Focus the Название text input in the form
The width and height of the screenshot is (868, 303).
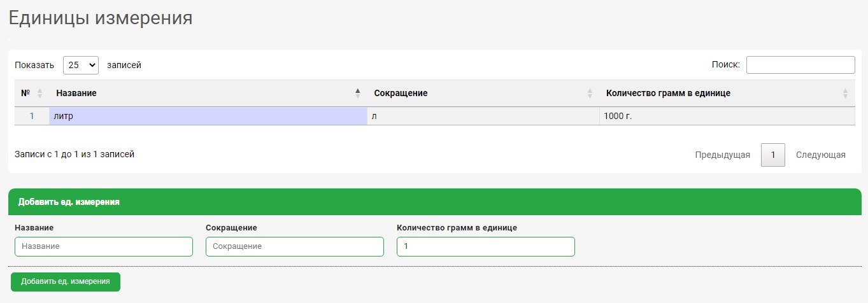click(104, 246)
